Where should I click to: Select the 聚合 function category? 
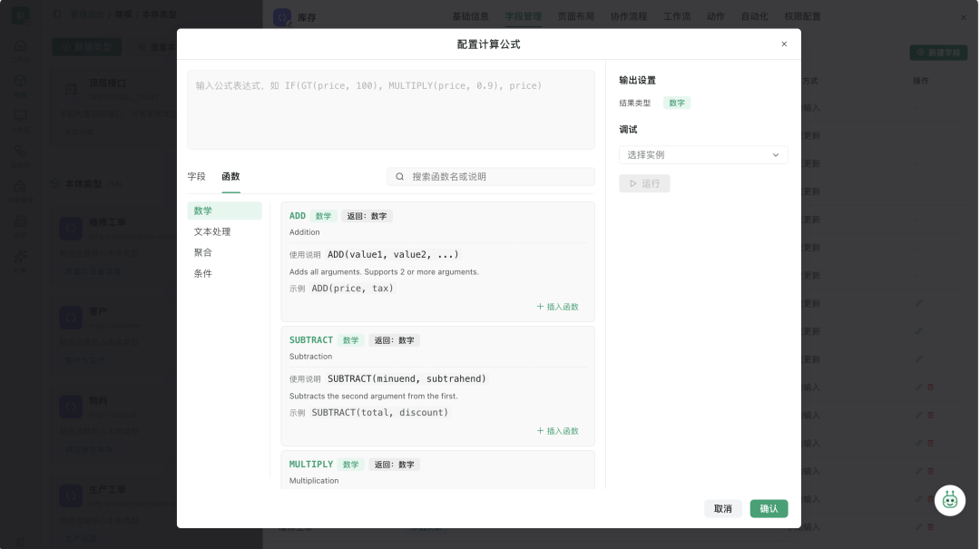coord(224,252)
